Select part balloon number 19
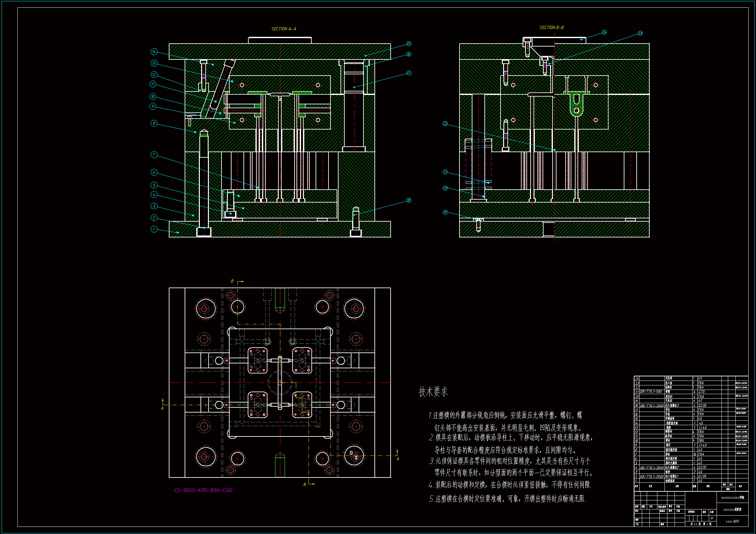 [445, 212]
